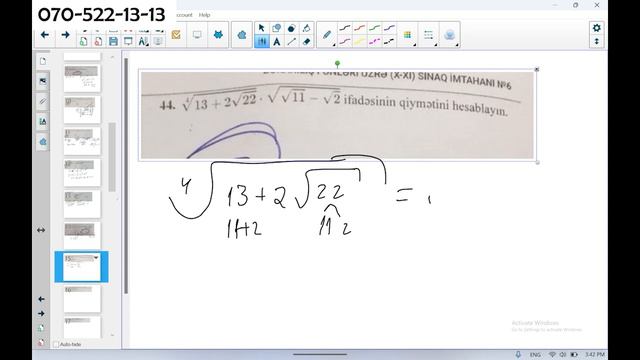Click the sidebar green add page icon
Image resolution: width=640 pixels, height=360 pixels.
41,328
